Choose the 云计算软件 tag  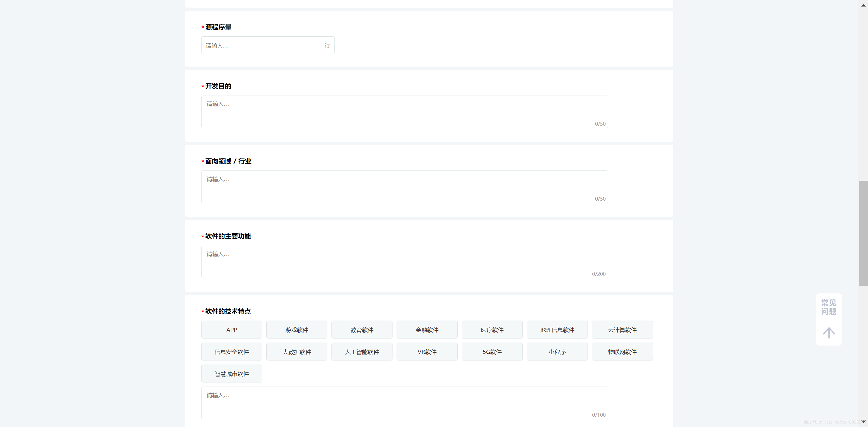coord(622,330)
